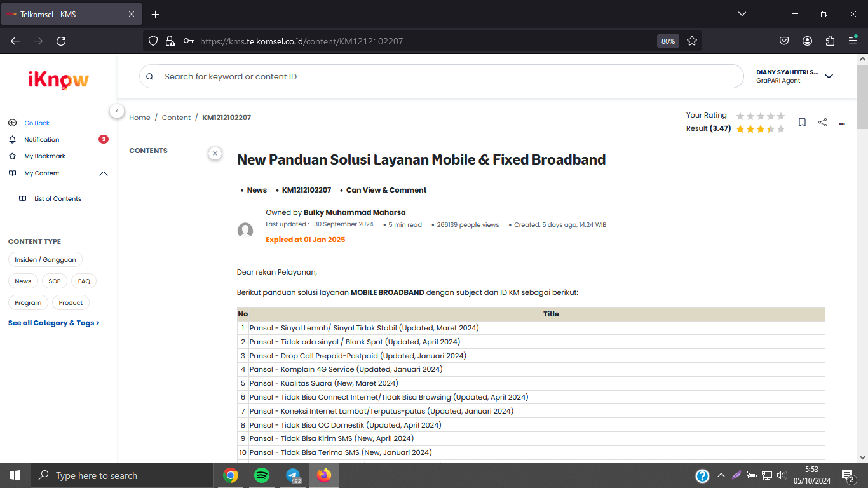Click the taskbar volume speaker icon
Viewport: 868px width, 488px height.
[782, 475]
